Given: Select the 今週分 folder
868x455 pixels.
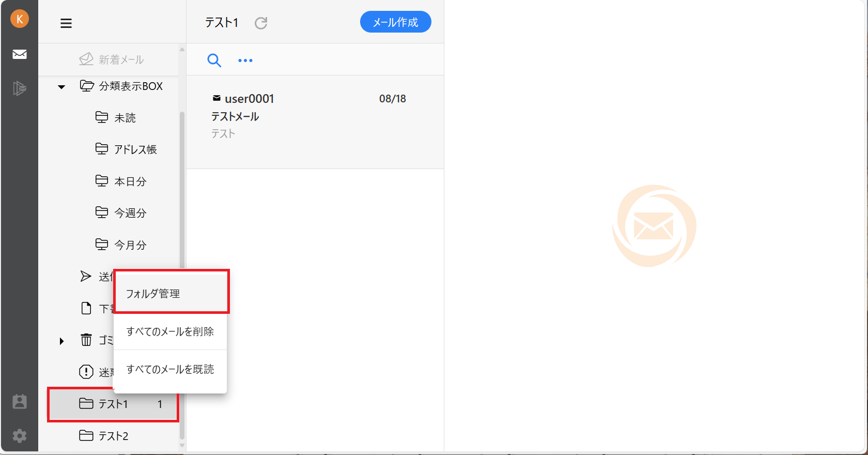Looking at the screenshot, I should (121, 213).
